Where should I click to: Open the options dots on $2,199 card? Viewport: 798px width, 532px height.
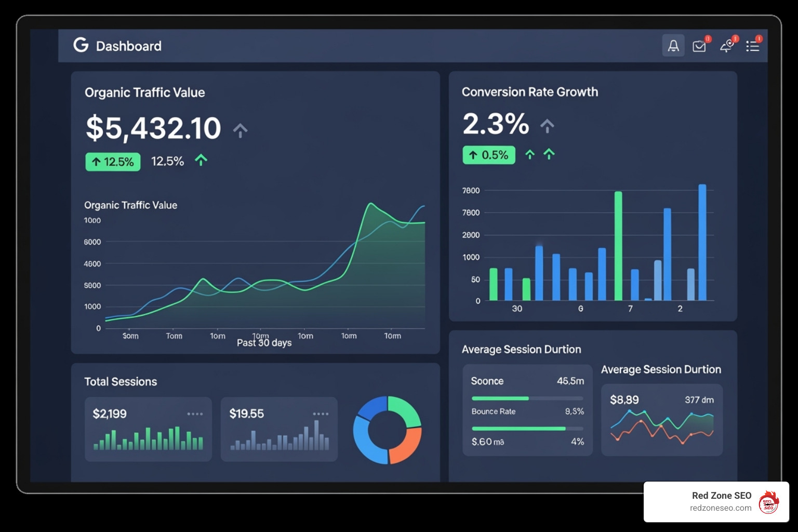(195, 414)
